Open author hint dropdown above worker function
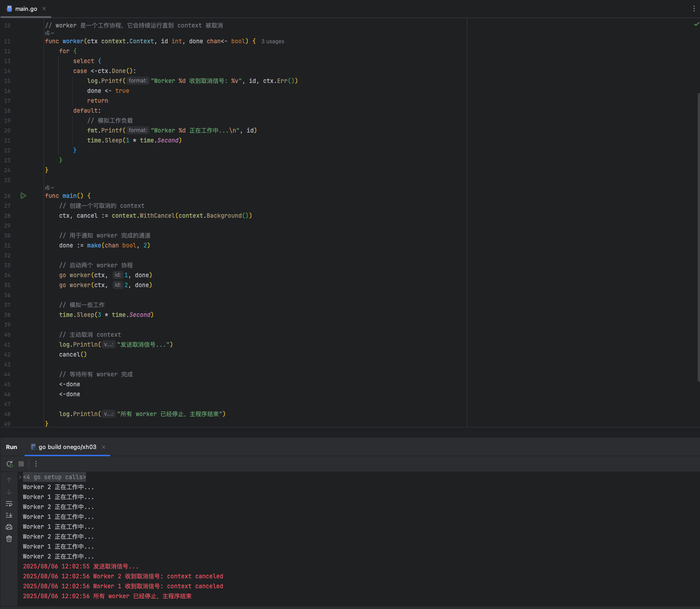 pos(50,33)
